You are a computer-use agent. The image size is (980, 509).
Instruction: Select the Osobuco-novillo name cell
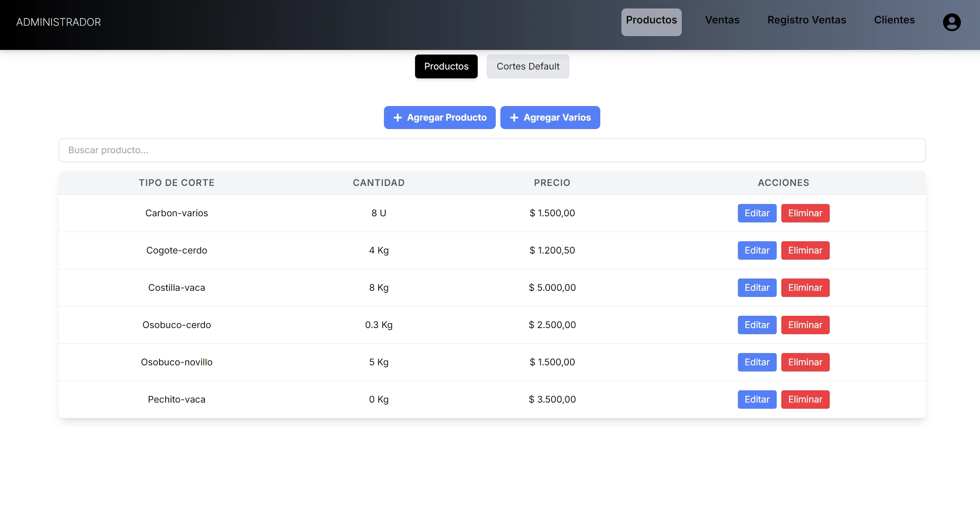point(177,362)
